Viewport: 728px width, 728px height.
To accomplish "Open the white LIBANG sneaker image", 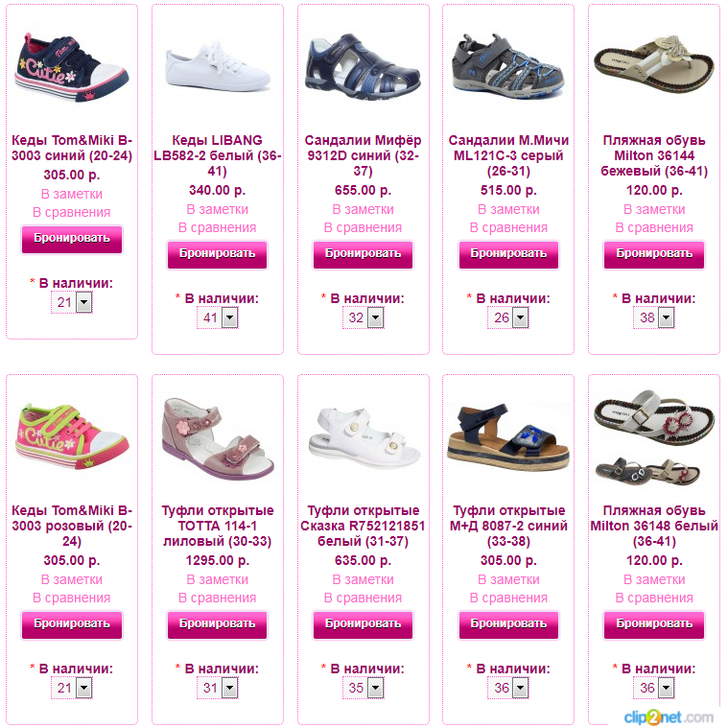I will [218, 66].
